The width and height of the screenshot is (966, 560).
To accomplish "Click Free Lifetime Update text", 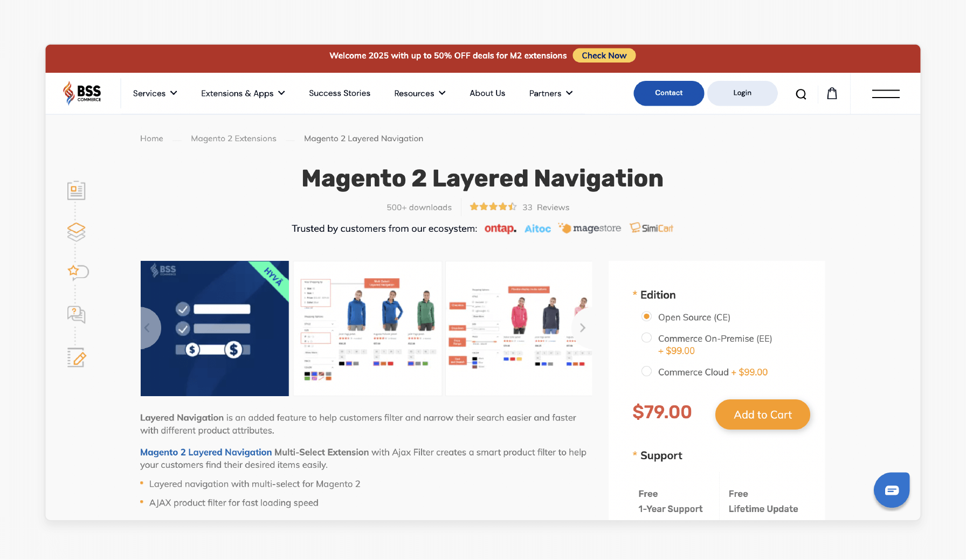I will coord(763,501).
